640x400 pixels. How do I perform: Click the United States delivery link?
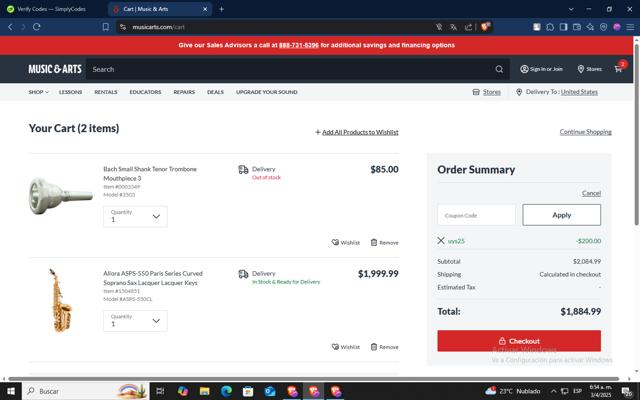tap(579, 92)
